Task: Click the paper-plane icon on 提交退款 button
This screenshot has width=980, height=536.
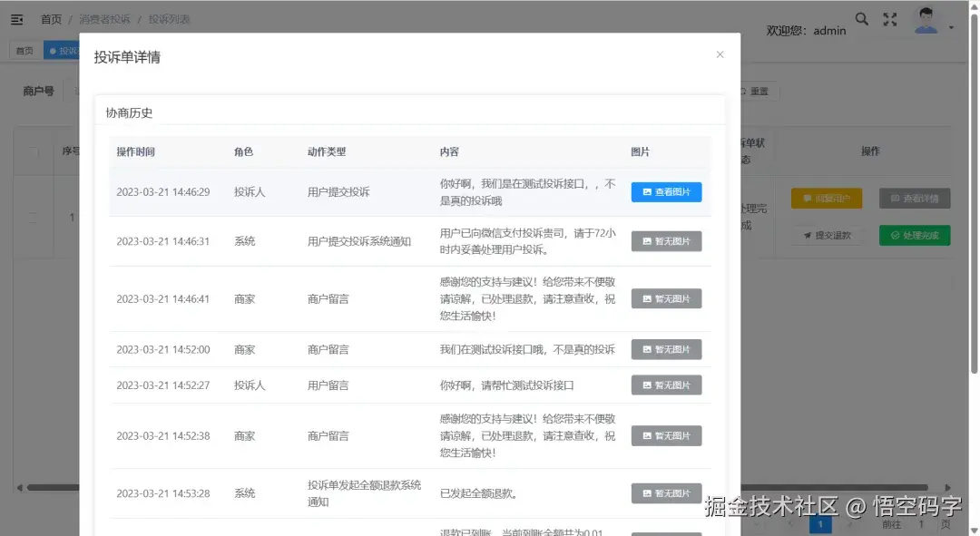Action: tap(806, 235)
